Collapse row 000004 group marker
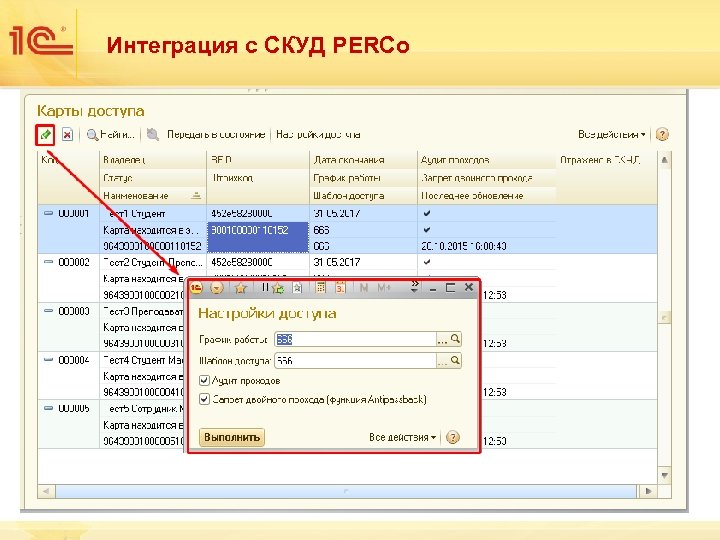720x540 pixels. [x=48, y=360]
